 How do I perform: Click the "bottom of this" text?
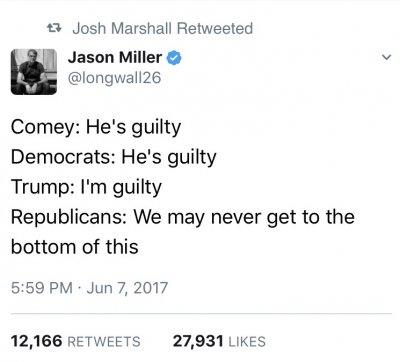pos(75,247)
